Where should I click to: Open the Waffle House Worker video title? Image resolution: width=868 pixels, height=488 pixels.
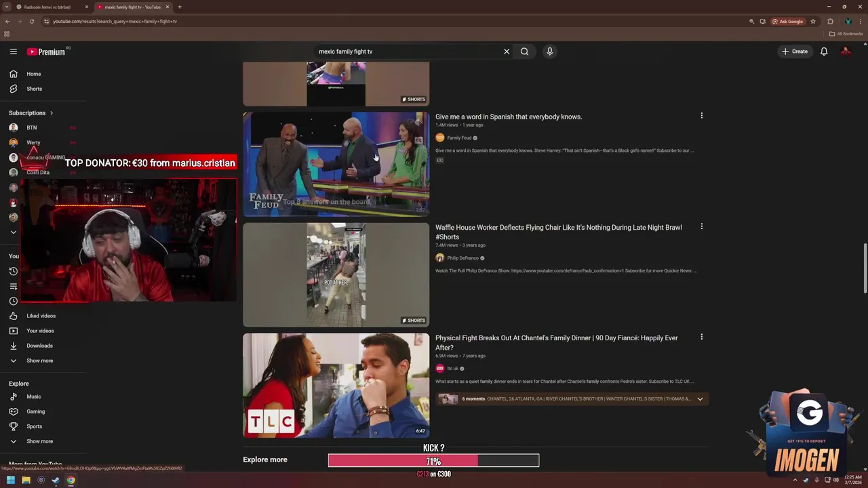tap(559, 232)
